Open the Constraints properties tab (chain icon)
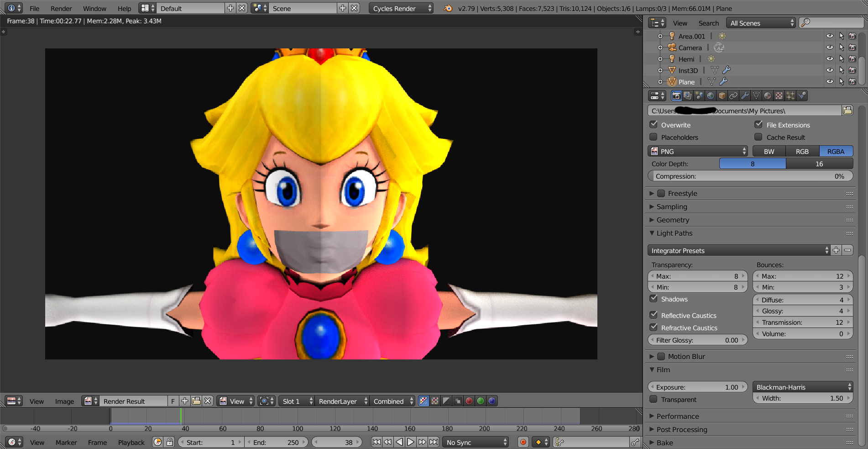This screenshot has width=868, height=449. coord(733,96)
